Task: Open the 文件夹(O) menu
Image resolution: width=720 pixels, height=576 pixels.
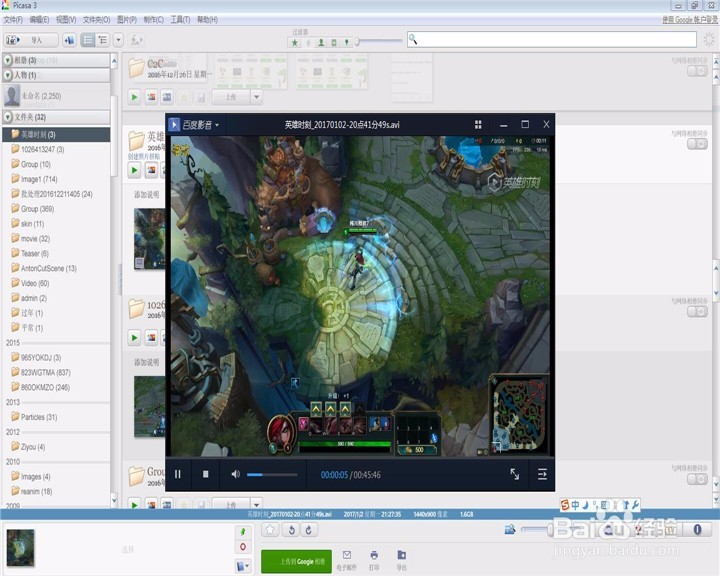Action: [x=96, y=20]
